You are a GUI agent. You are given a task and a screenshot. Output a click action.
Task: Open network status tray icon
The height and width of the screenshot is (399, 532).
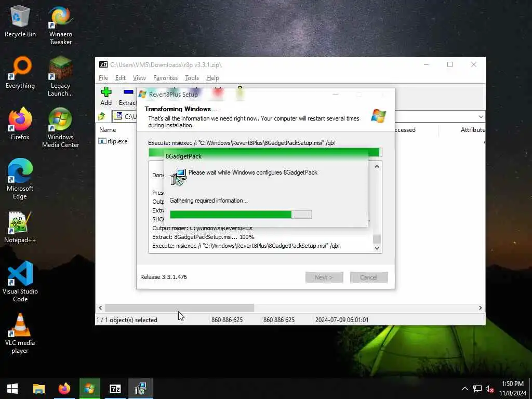click(x=477, y=389)
